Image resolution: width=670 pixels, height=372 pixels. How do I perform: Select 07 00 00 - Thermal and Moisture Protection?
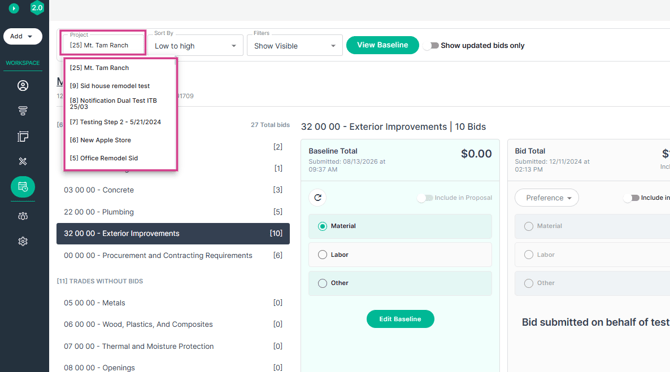(x=173, y=346)
